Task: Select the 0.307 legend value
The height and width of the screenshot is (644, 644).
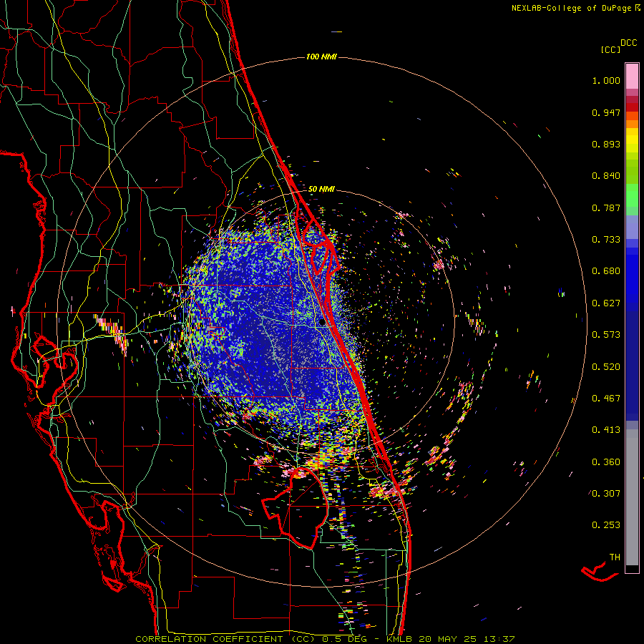Action: [x=606, y=494]
